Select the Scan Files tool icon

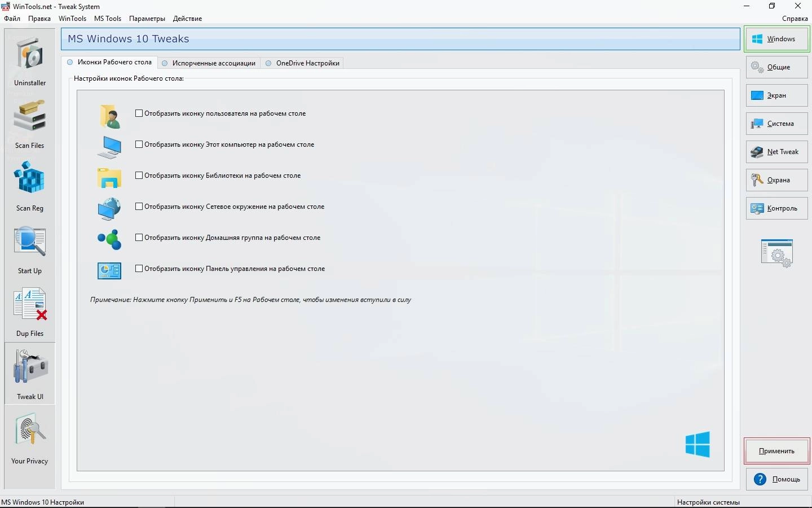click(30, 117)
